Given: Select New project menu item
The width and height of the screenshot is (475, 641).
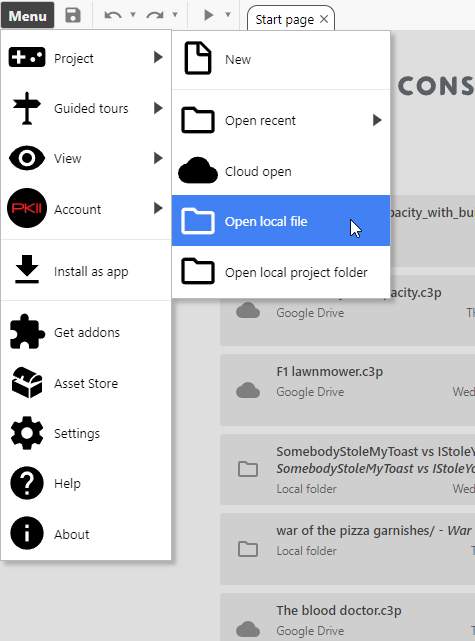Looking at the screenshot, I should click(x=281, y=60).
